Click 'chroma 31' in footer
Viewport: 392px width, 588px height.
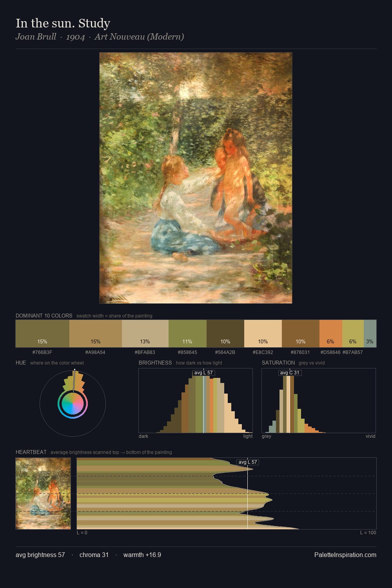point(94,555)
